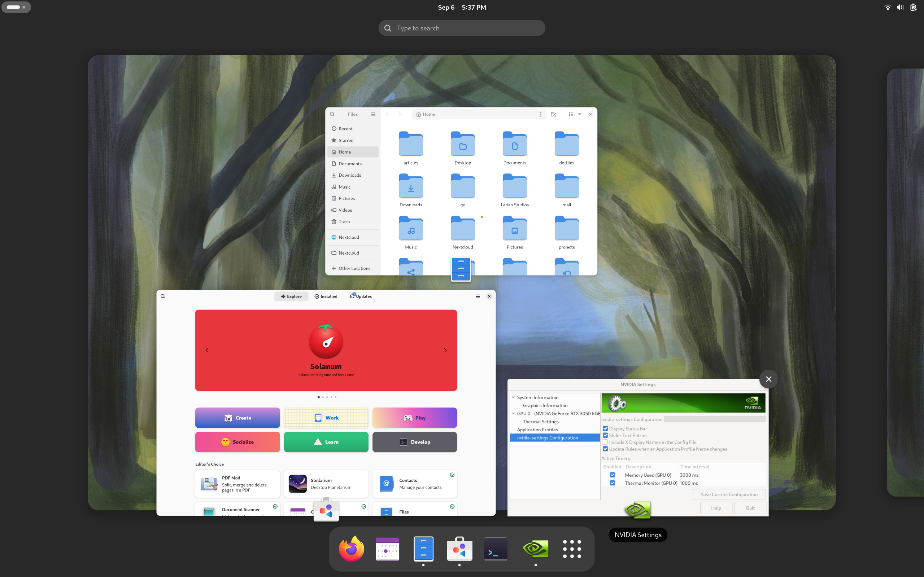924x577 pixels.
Task: Select the Stellarium desktop planetarium icon
Action: pyautogui.click(x=297, y=483)
